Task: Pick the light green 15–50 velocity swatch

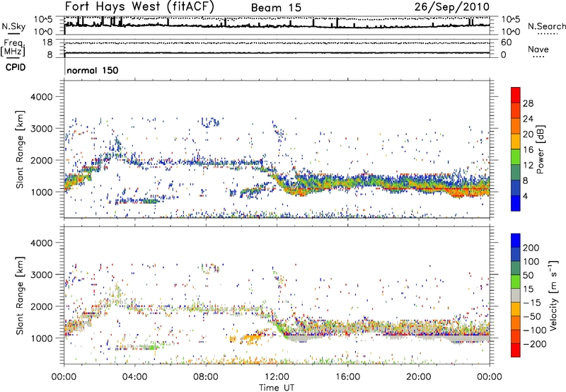Action: 516,282
